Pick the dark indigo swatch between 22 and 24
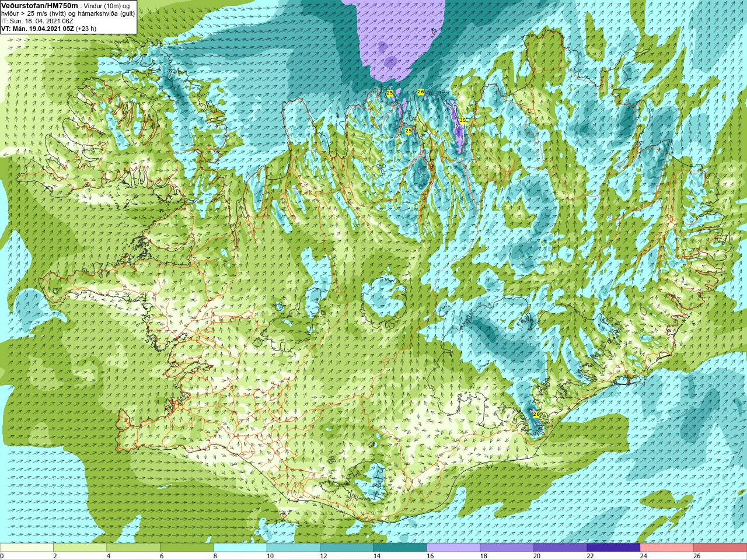The image size is (747, 560). pos(613,547)
